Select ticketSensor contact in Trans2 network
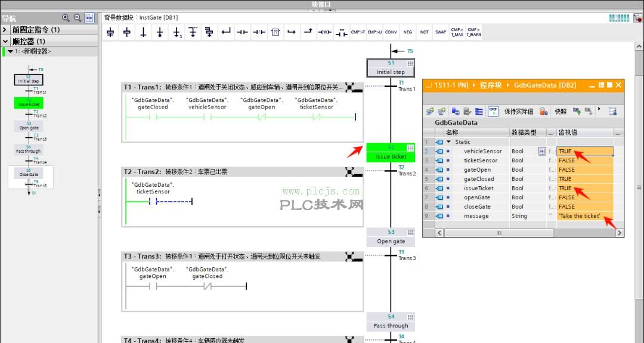 click(x=153, y=201)
